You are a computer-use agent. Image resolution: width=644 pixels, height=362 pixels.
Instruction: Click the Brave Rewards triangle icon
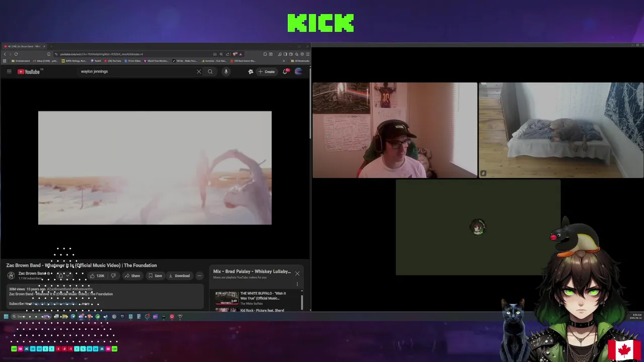click(x=240, y=54)
